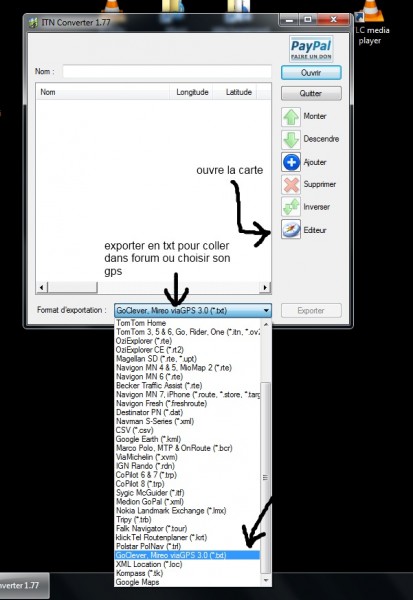Minimize the ITN Converter window

coord(289,20)
